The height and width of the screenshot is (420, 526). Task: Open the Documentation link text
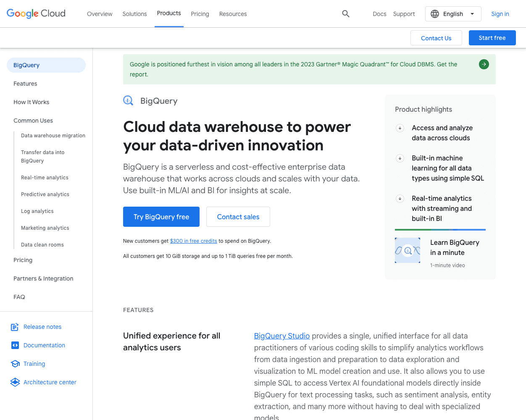pos(44,345)
